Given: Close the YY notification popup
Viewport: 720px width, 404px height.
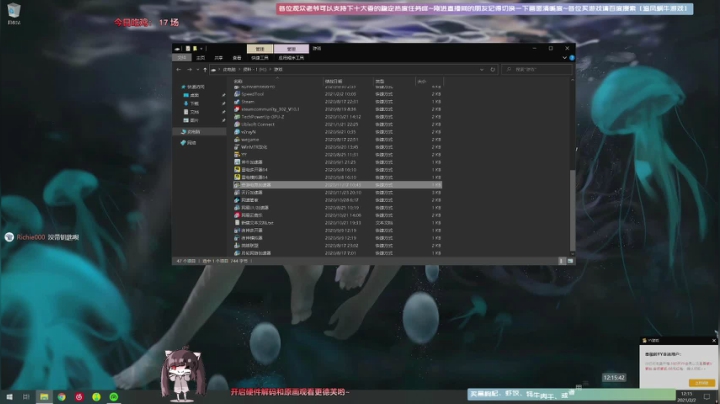Looking at the screenshot, I should pyautogui.click(x=714, y=341).
